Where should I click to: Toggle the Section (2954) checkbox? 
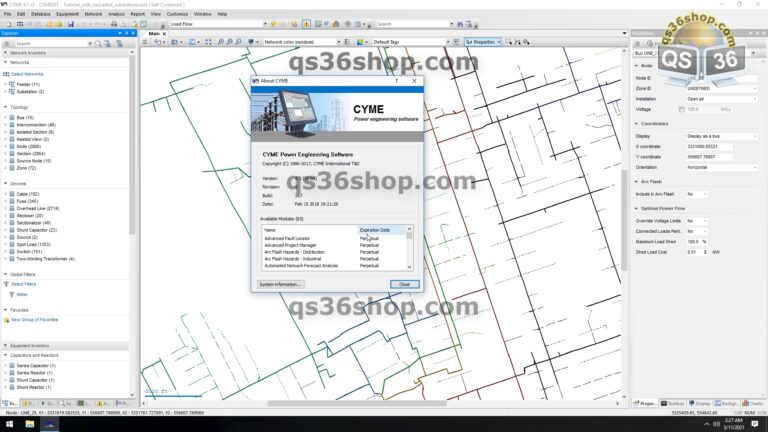[12, 154]
